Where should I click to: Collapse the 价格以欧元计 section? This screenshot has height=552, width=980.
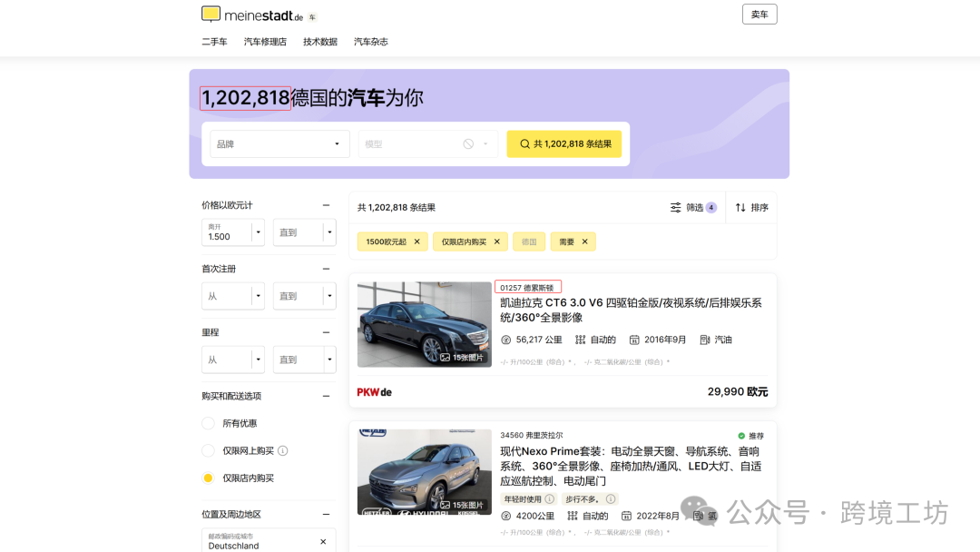click(x=328, y=205)
